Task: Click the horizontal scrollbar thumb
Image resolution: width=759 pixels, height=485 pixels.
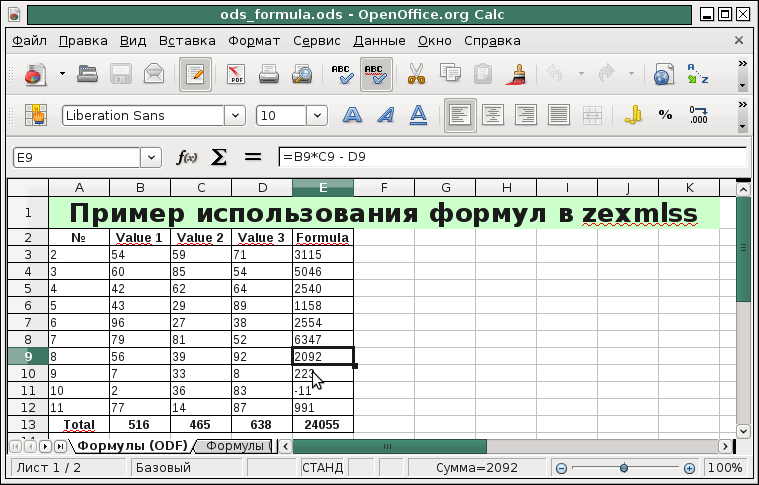Action: click(389, 446)
